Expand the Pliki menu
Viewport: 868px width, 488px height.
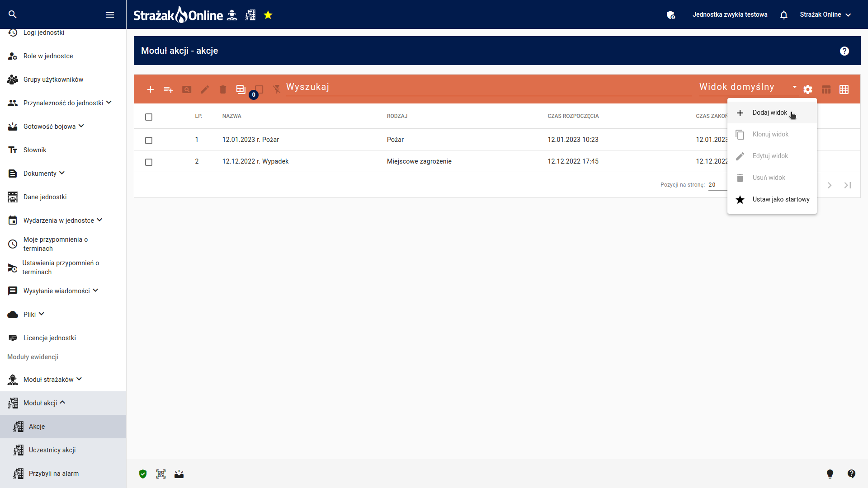(63, 314)
